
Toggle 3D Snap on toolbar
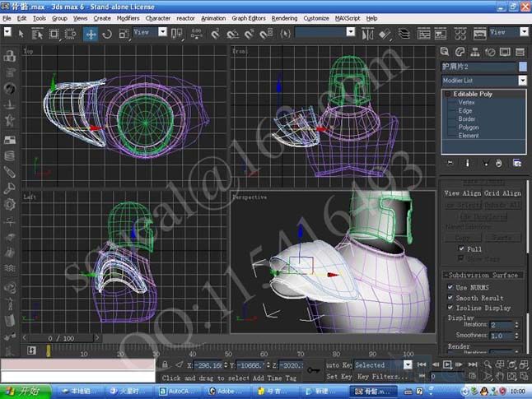[215, 34]
